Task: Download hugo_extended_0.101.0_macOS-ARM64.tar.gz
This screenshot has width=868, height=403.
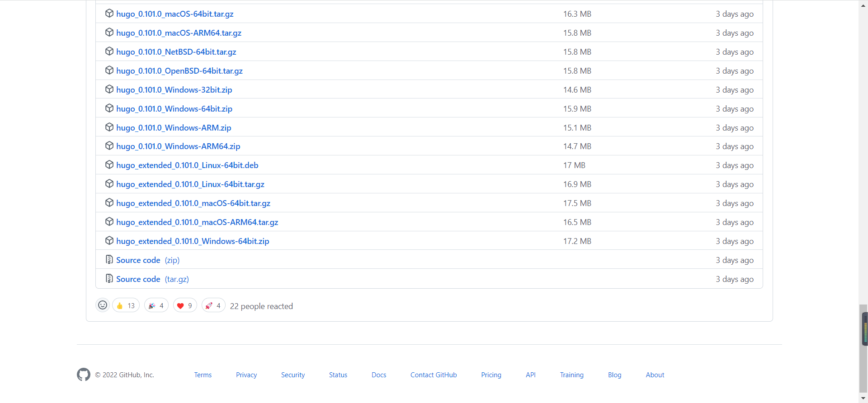Action: [197, 222]
